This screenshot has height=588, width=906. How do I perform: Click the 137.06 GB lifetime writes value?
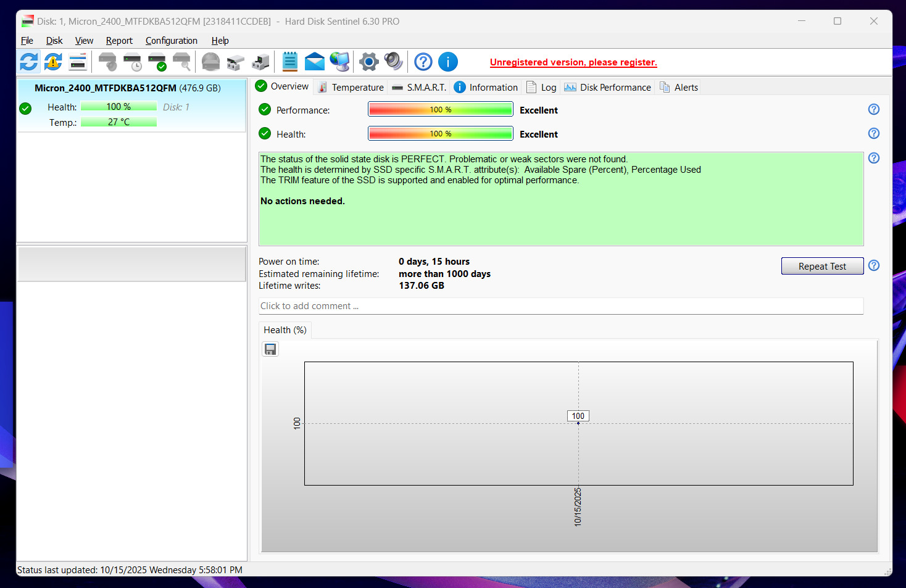422,286
